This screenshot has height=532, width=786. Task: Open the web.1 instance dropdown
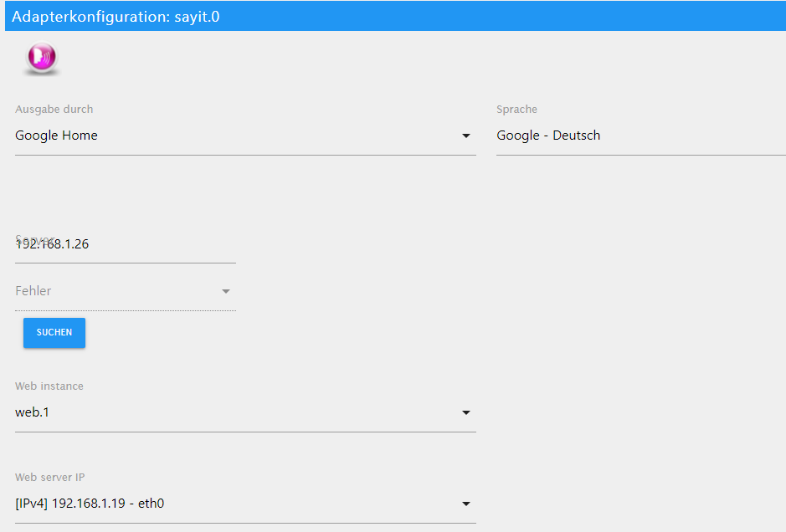[x=234, y=412]
